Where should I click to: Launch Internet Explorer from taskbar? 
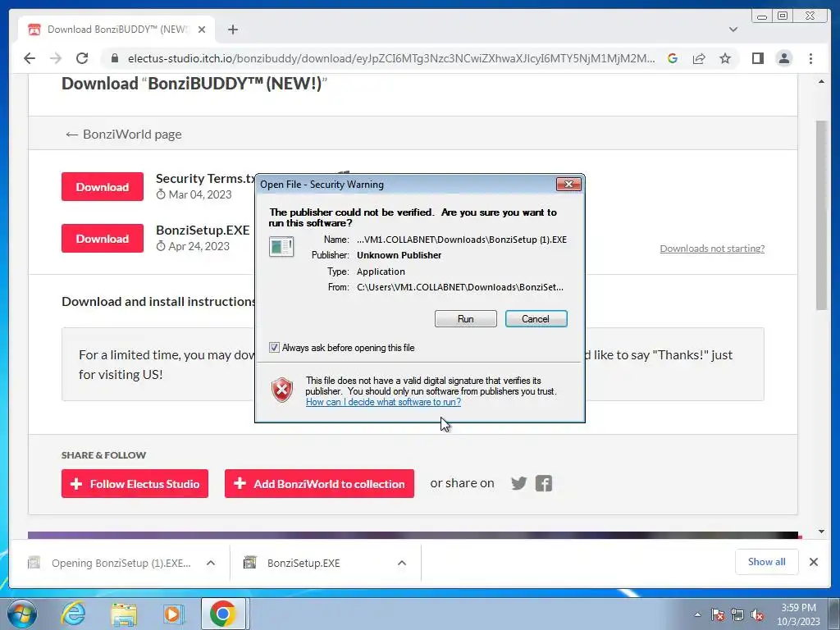(x=73, y=614)
